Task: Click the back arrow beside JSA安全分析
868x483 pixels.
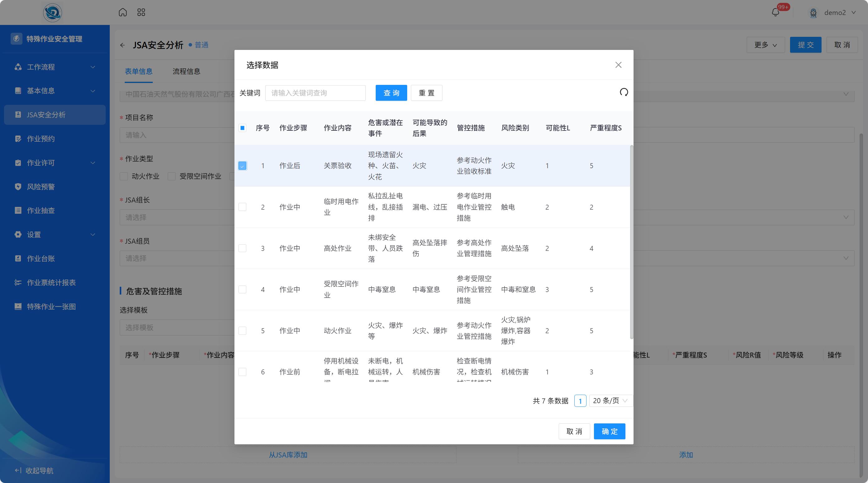Action: [122, 45]
